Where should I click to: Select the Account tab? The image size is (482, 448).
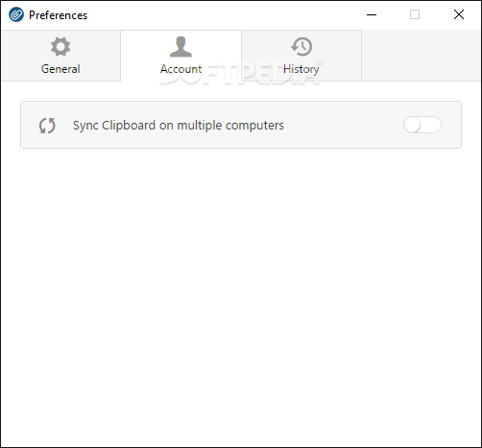(181, 56)
